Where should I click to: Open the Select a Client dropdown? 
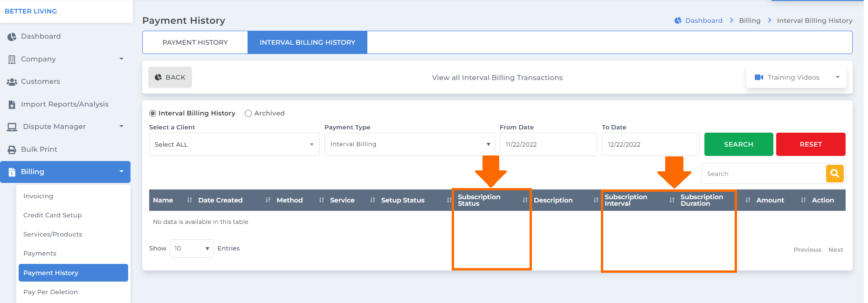[x=234, y=144]
